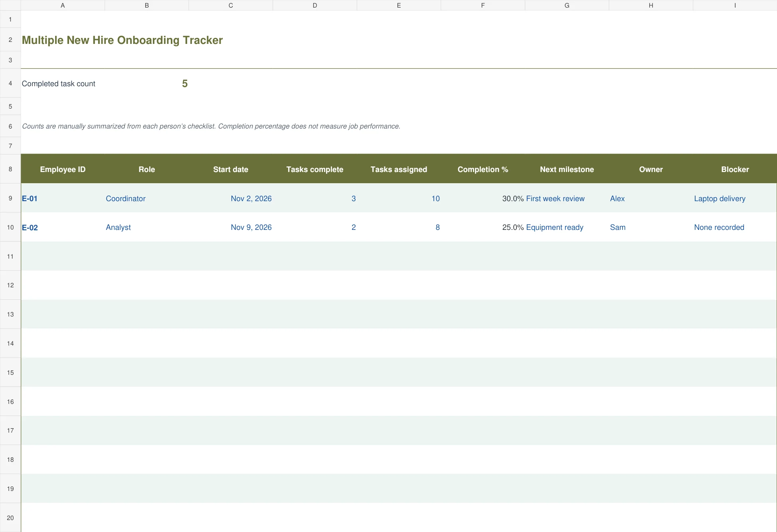Click the row 20 header
The image size is (777, 532).
click(x=10, y=518)
